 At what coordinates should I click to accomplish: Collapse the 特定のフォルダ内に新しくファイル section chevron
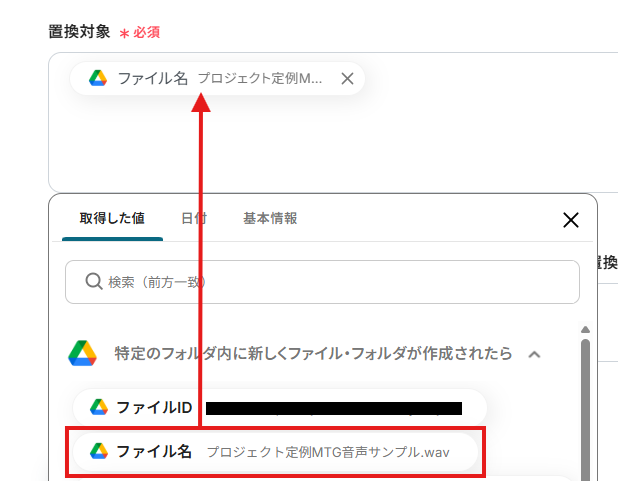tap(534, 354)
